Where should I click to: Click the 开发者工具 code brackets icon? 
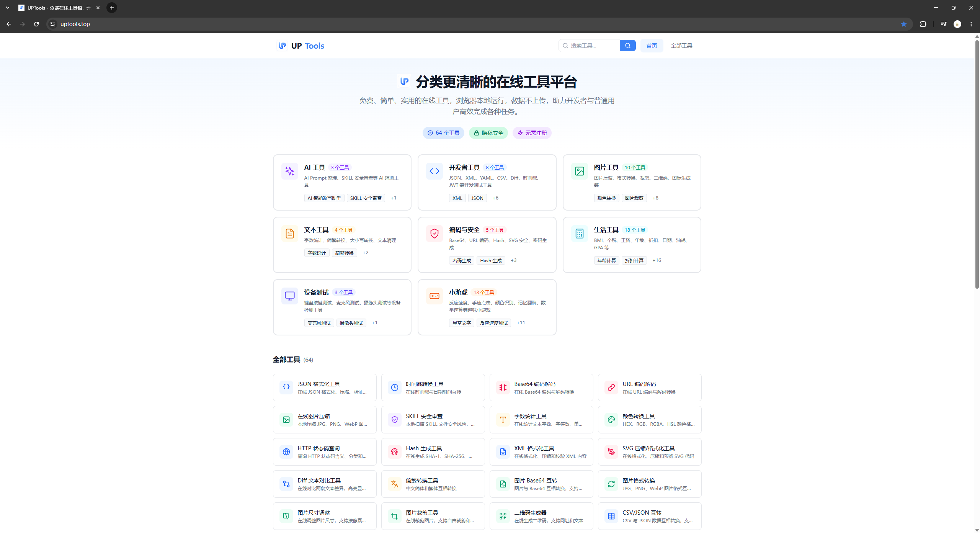[x=434, y=171]
